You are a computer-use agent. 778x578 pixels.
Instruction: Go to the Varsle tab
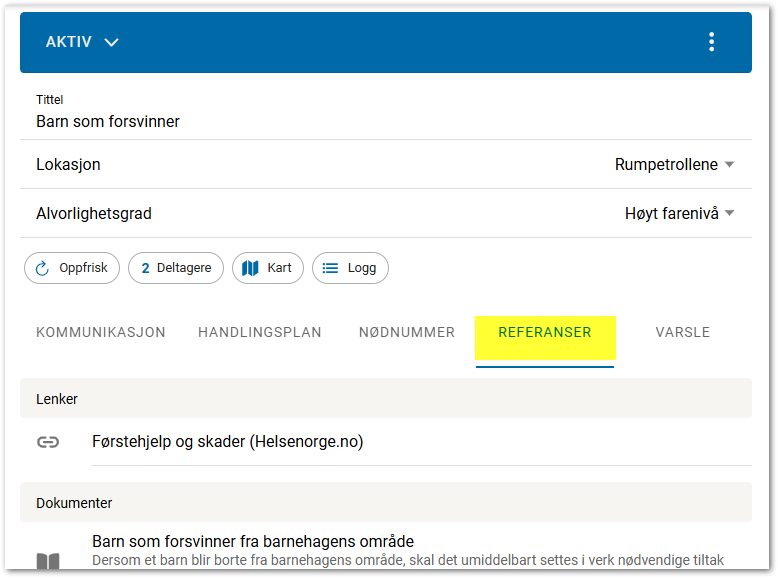(683, 333)
